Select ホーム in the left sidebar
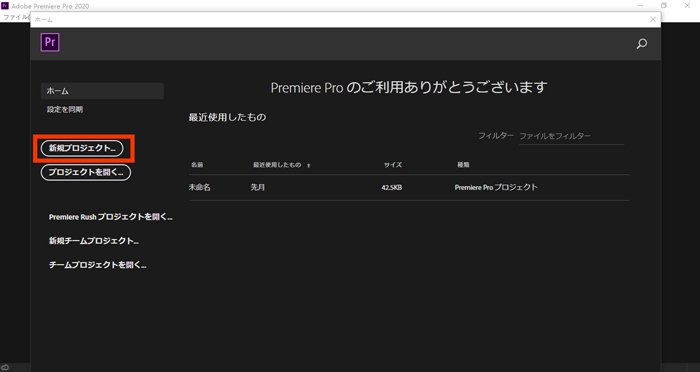The height and width of the screenshot is (372, 700). click(102, 91)
